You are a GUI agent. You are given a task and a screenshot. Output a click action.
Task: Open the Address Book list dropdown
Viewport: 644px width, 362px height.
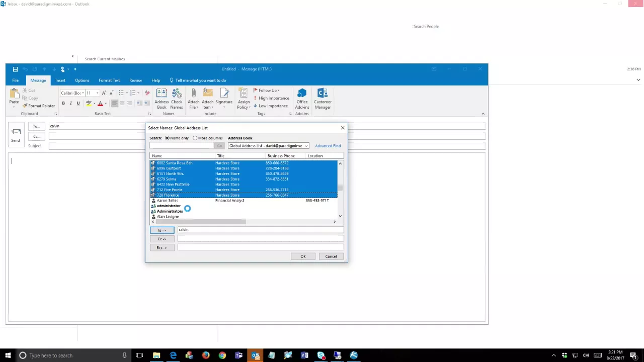306,146
